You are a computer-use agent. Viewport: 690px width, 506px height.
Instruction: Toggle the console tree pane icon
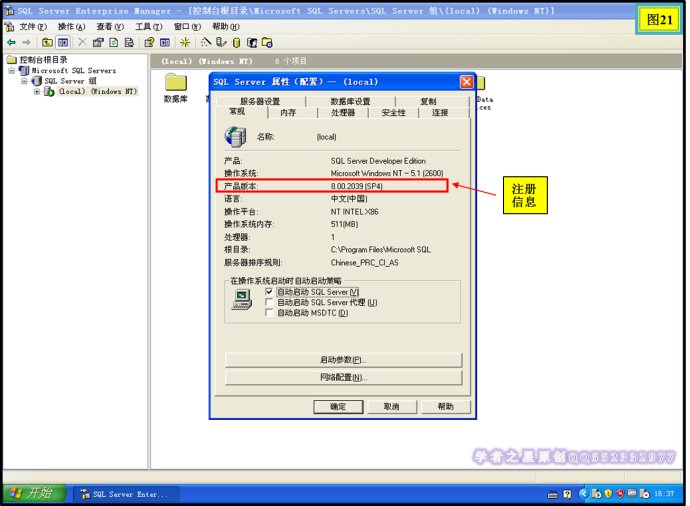tap(63, 43)
